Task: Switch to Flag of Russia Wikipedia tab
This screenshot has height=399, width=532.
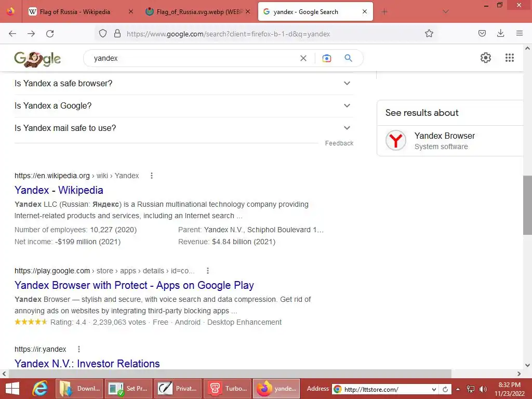Action: (80, 12)
